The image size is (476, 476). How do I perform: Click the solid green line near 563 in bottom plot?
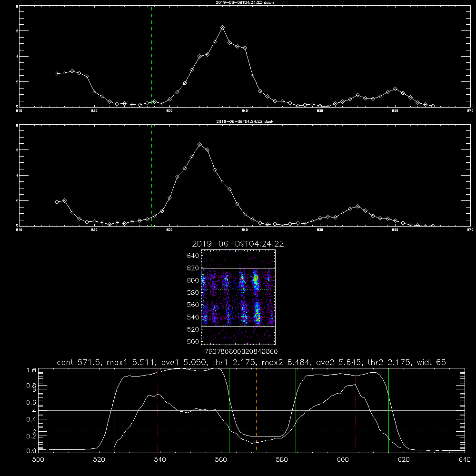229,410
